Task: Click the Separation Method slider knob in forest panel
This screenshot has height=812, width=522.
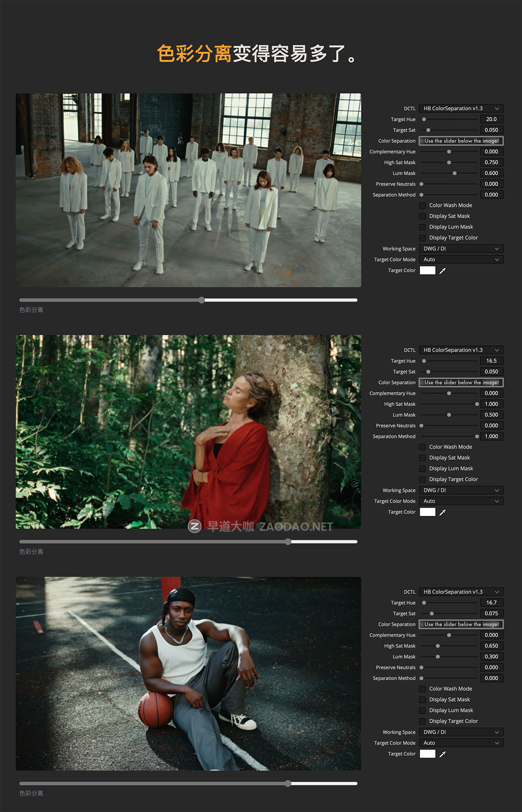Action: coord(477,436)
